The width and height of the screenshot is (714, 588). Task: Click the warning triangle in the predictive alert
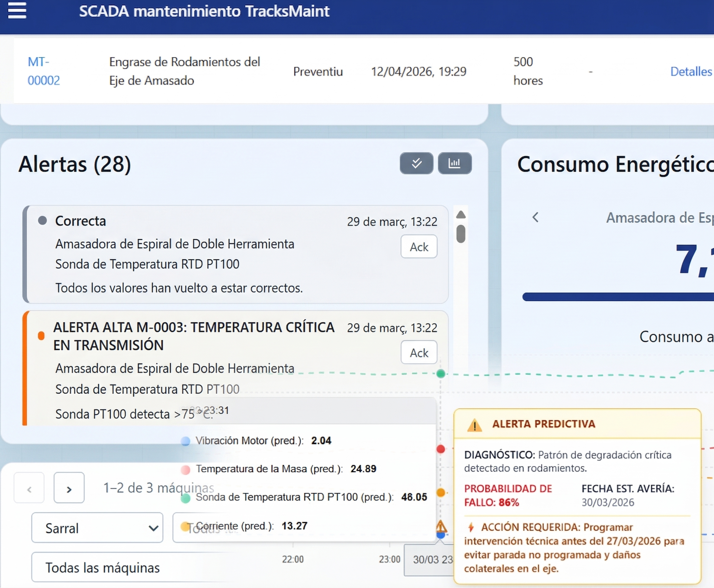point(475,426)
